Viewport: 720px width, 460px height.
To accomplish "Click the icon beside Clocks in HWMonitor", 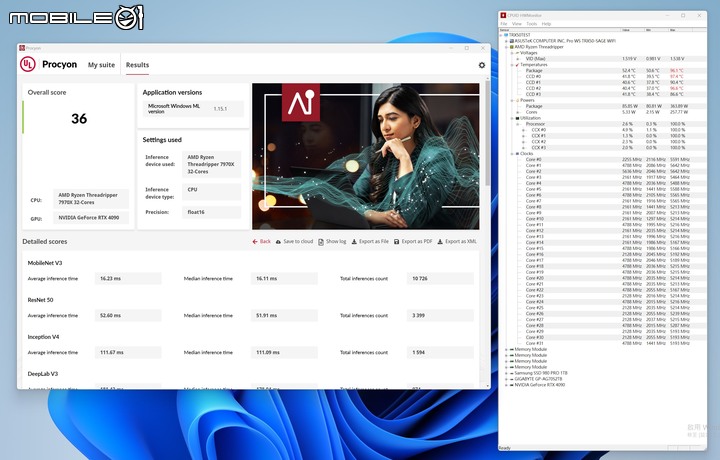I will click(x=517, y=154).
